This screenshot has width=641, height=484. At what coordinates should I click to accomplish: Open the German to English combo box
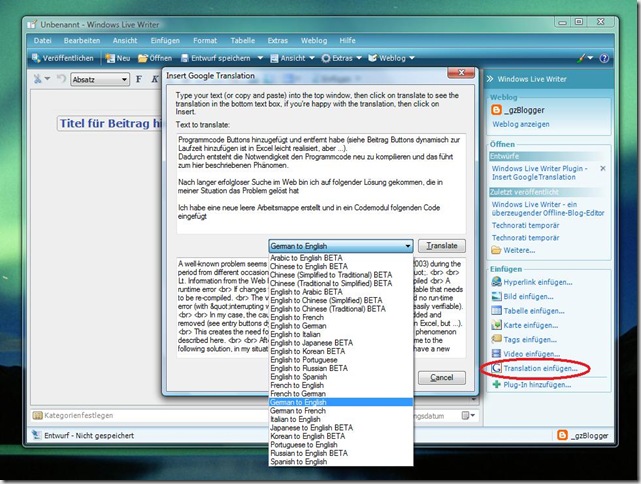tap(341, 246)
